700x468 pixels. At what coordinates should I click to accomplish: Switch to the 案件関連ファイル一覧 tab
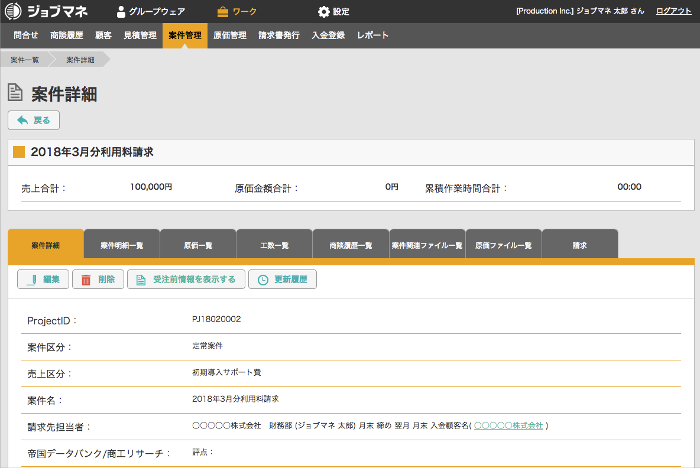coord(427,245)
